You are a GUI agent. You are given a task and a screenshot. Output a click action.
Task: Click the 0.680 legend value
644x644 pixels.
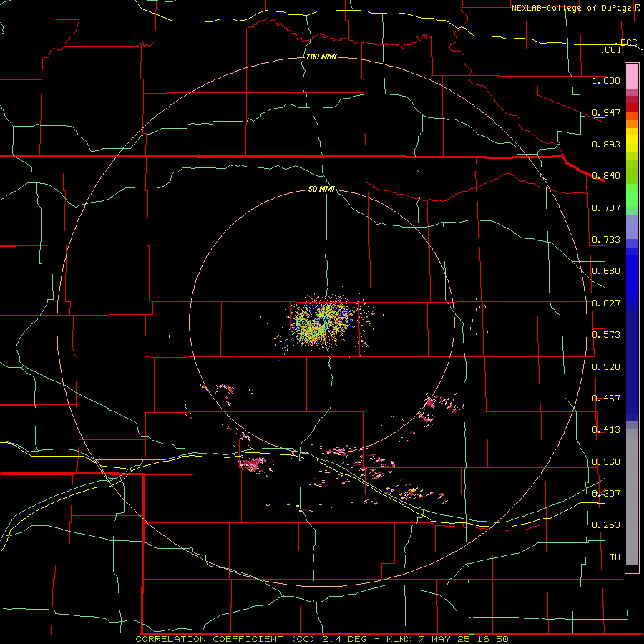[606, 271]
